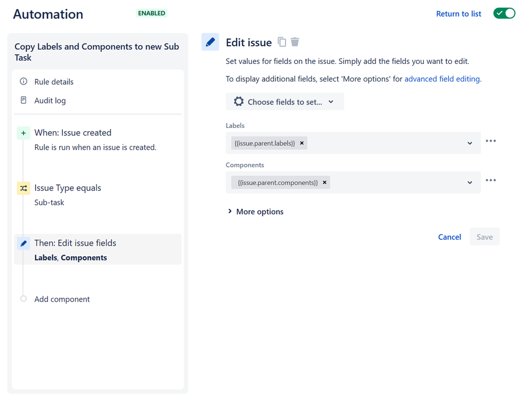
Task: Remove the {{issue.parent.components}} tag
Action: point(325,183)
